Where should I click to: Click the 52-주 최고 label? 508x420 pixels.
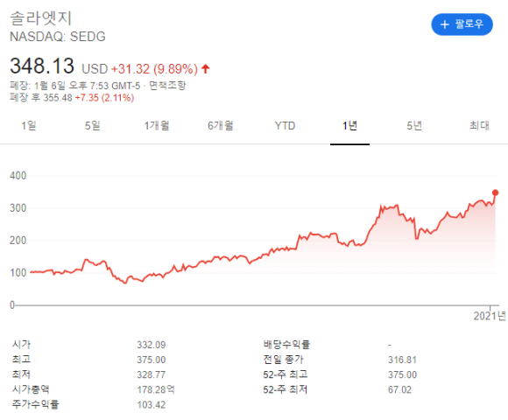[286, 374]
